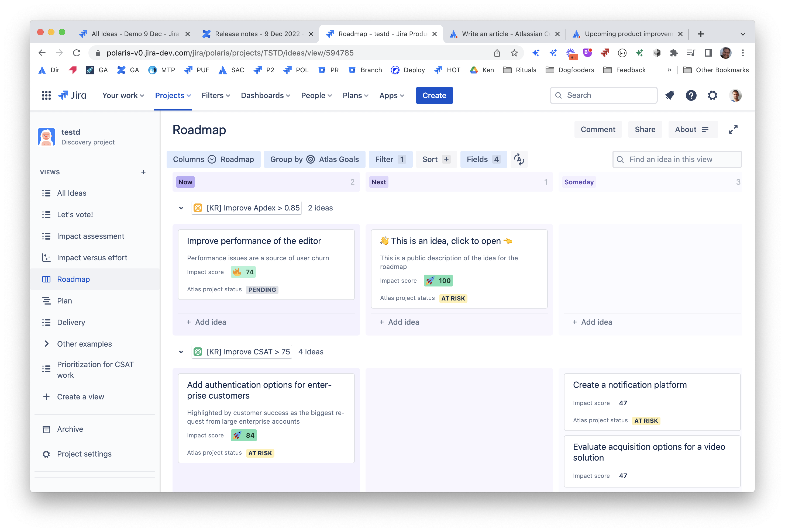Image resolution: width=785 pixels, height=532 pixels.
Task: Bookmark page with the star icon
Action: pos(514,53)
